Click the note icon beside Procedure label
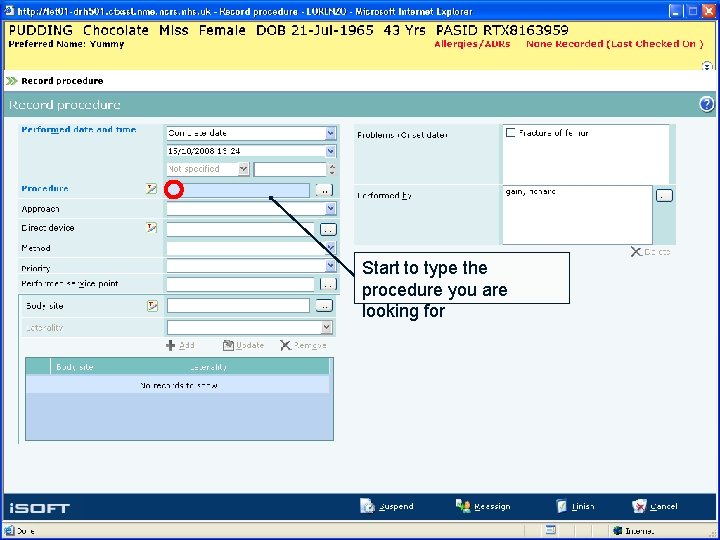720x540 pixels. point(152,188)
